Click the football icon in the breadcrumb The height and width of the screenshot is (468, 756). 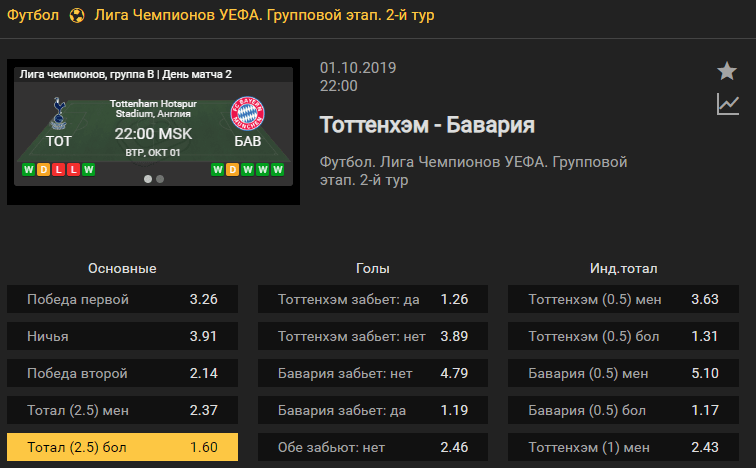point(77,15)
